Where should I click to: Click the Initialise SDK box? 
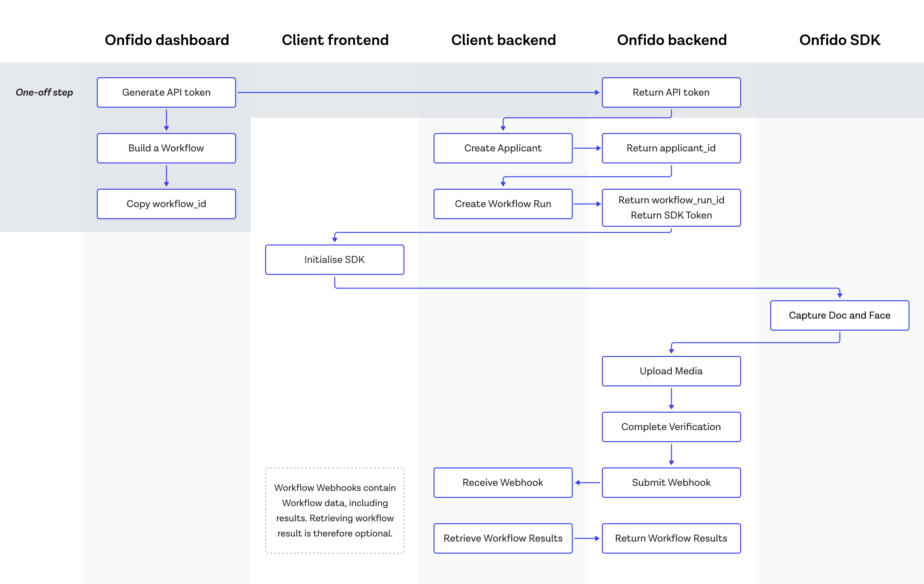tap(334, 260)
